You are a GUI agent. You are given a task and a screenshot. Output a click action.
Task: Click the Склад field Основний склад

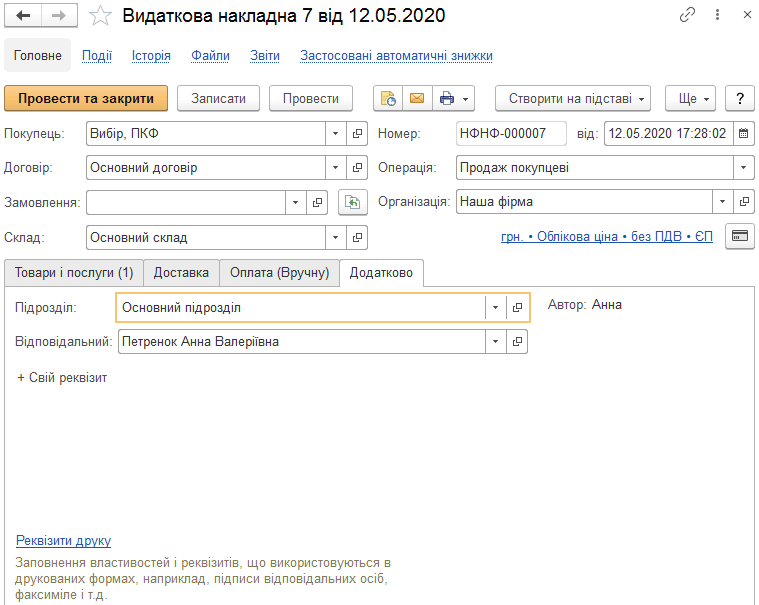(206, 237)
